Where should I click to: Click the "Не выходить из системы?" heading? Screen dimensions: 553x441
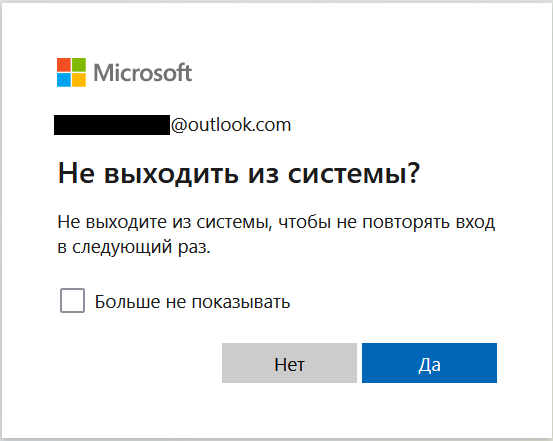click(239, 173)
